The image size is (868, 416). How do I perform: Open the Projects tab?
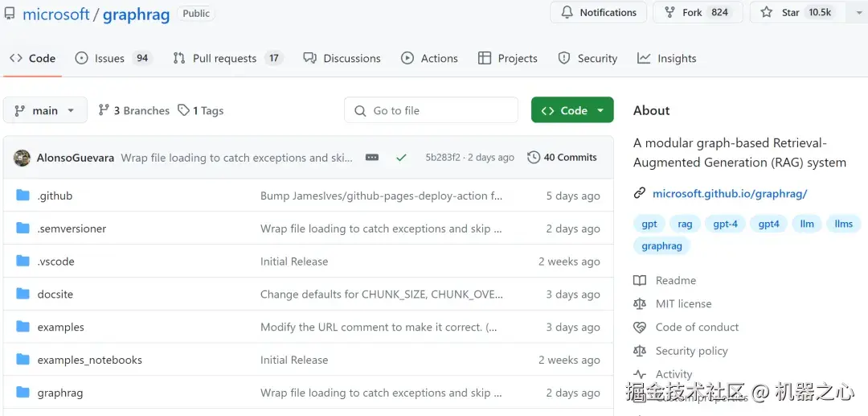508,58
